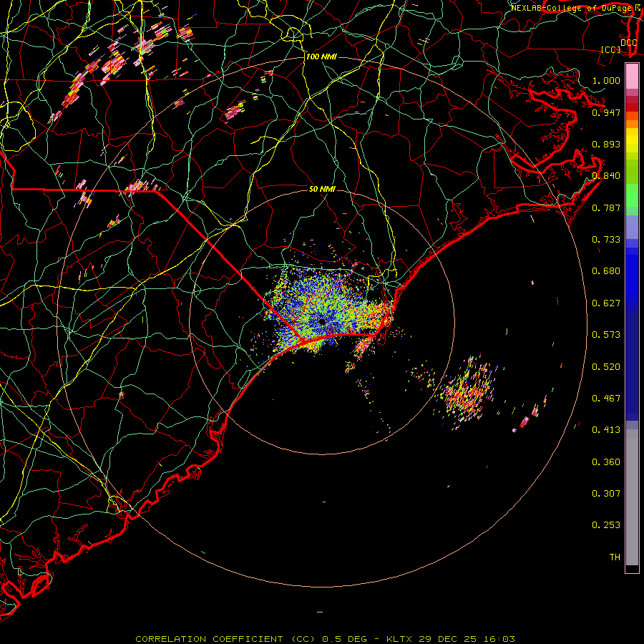Click the pink top segment of color bar
644x644 pixels.
pos(632,76)
